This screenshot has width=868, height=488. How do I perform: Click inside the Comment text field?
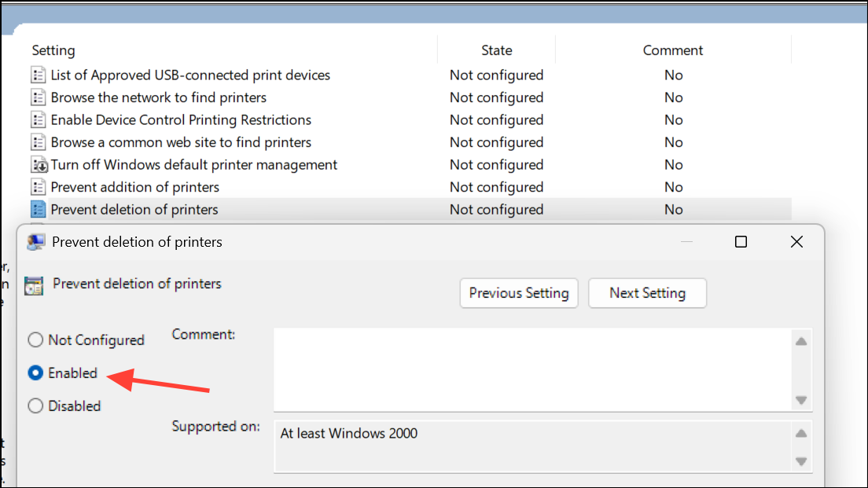tap(531, 369)
